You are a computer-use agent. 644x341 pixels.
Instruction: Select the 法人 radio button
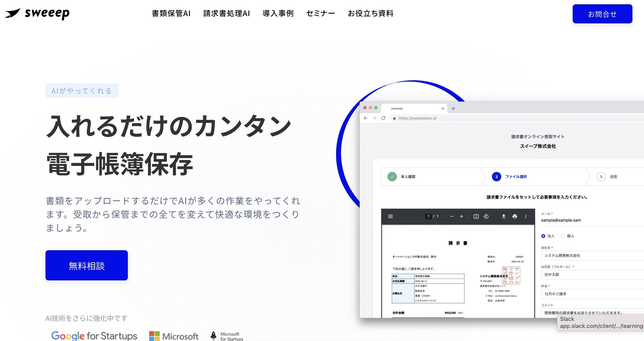(x=543, y=236)
